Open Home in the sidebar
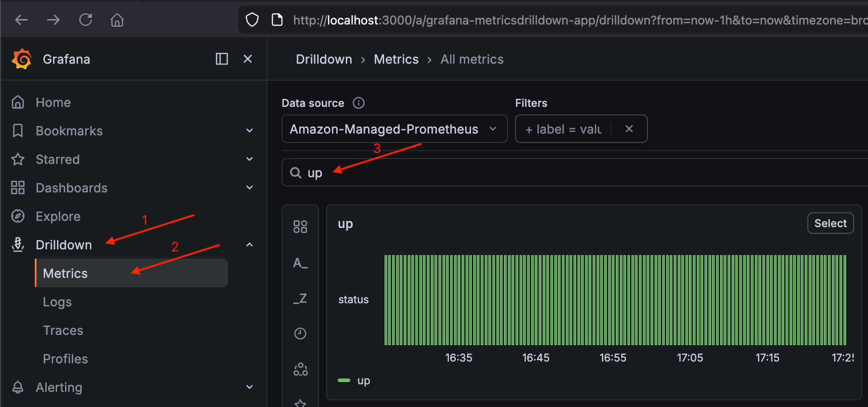The width and height of the screenshot is (868, 407). [53, 102]
